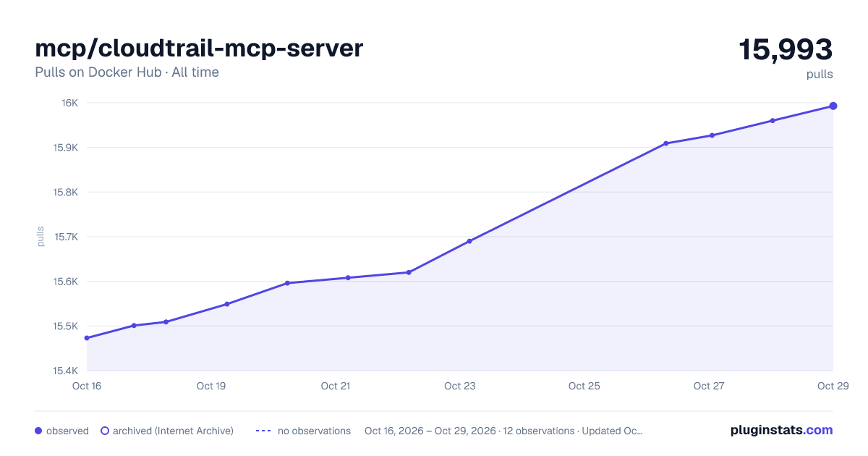Click the 15.9K y-axis label
The width and height of the screenshot is (868, 456).
coord(66,148)
